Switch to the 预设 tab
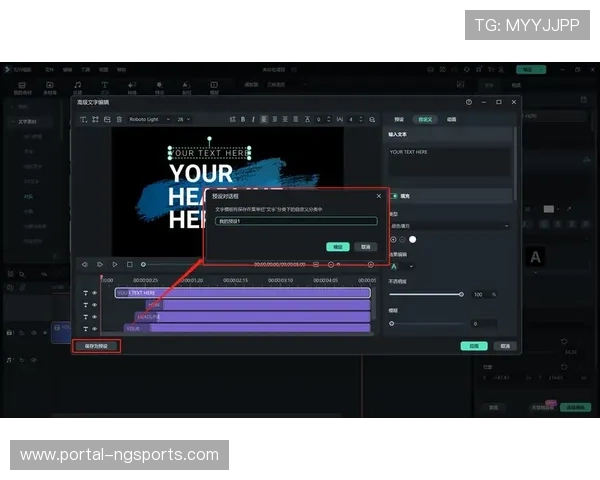The image size is (600, 480). click(x=398, y=119)
